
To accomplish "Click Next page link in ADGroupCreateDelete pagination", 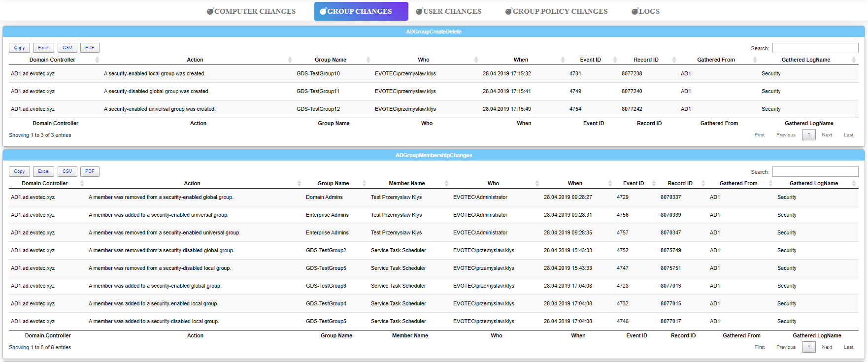I will point(827,135).
